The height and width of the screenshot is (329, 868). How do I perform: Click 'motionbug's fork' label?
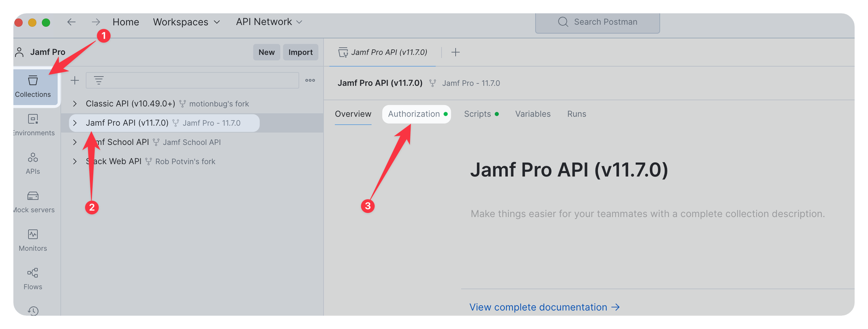[x=219, y=104]
